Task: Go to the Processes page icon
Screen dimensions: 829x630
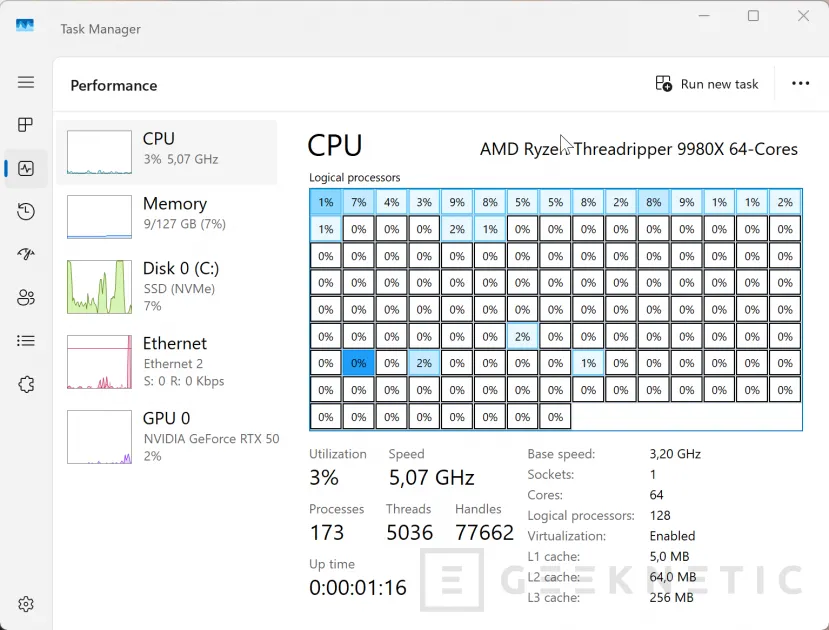Action: [x=25, y=125]
